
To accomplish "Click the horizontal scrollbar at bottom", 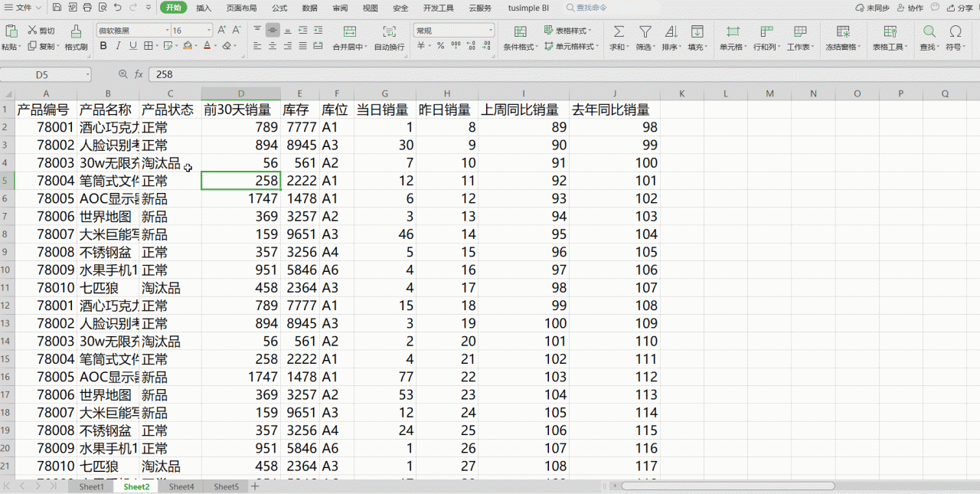I will point(727,486).
